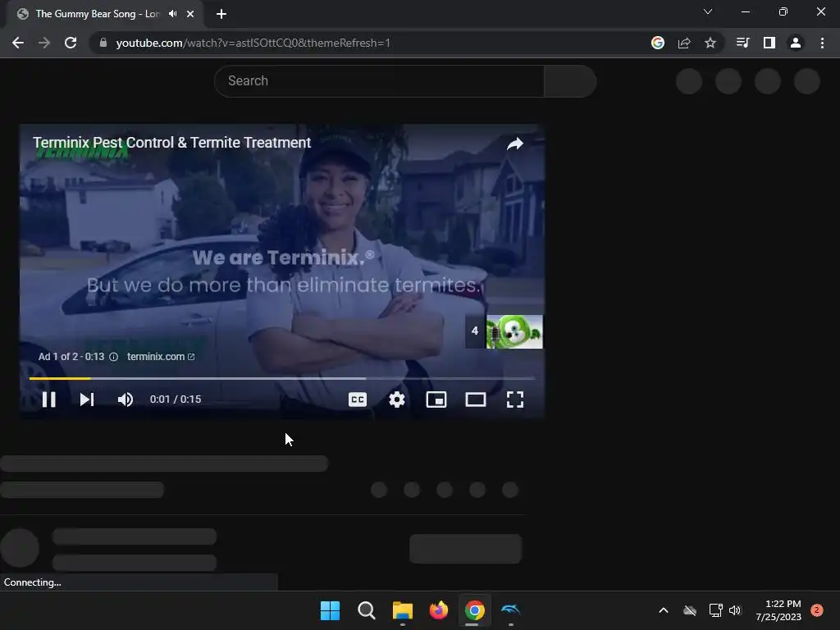Screen dimensions: 840x630
Task: Open Chrome's three-dot menu
Action: (x=822, y=43)
